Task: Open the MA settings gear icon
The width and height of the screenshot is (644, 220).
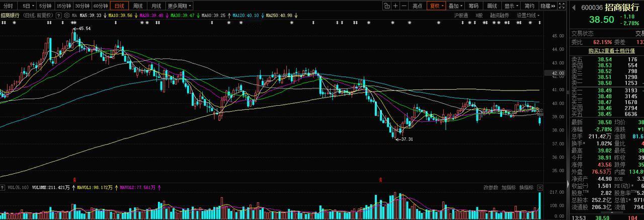Action: point(67,16)
